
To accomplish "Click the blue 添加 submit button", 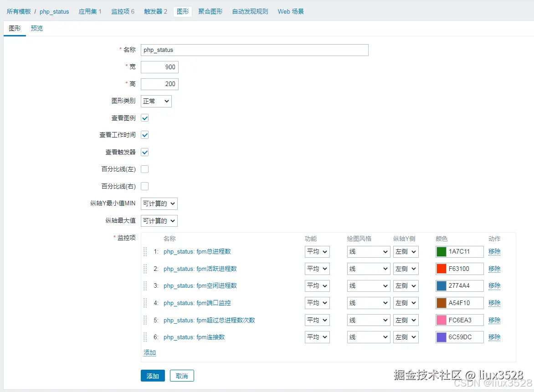I will pos(152,376).
